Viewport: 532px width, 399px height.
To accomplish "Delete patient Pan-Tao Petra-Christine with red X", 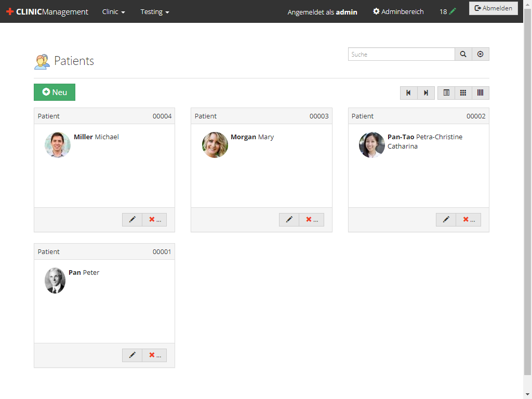I will coord(469,220).
